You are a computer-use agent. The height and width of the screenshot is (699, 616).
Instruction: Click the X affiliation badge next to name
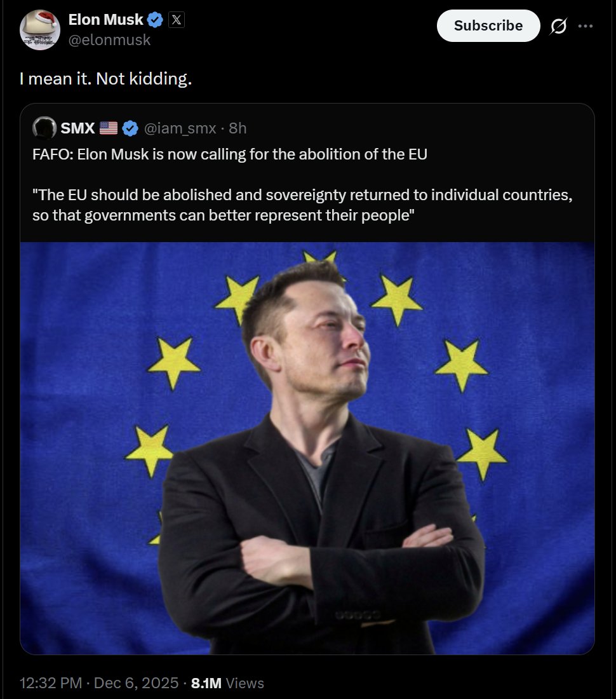click(177, 20)
